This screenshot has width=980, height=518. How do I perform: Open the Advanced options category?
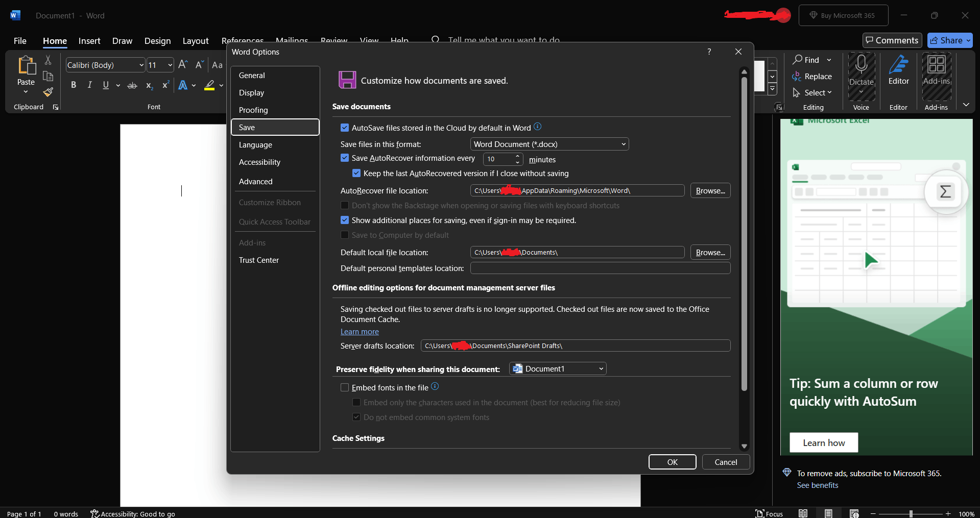275,181
